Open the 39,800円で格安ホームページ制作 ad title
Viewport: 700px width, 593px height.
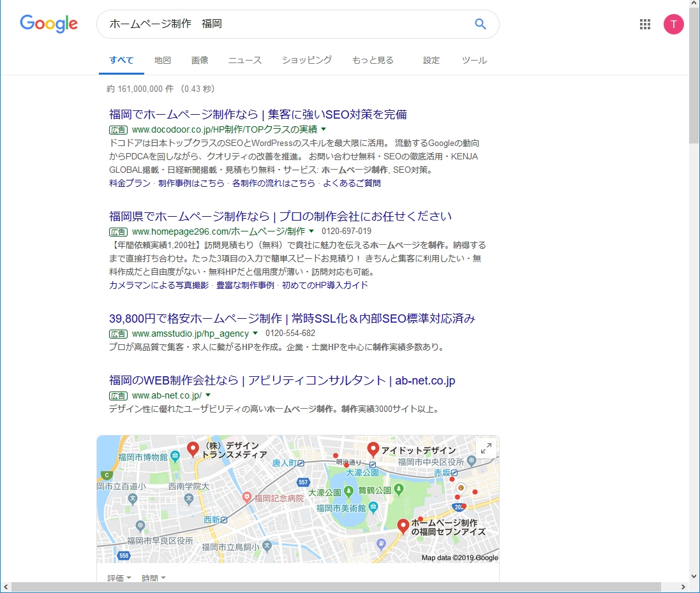pyautogui.click(x=292, y=318)
